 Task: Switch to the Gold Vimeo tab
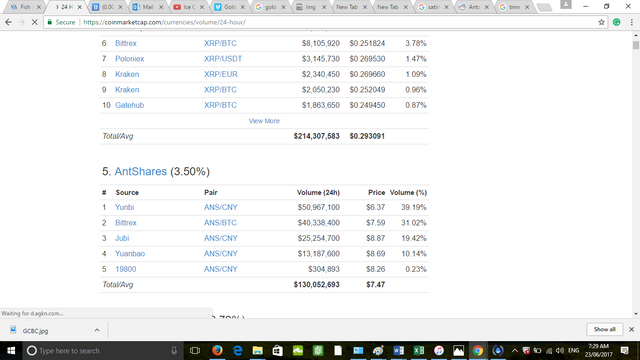click(229, 7)
